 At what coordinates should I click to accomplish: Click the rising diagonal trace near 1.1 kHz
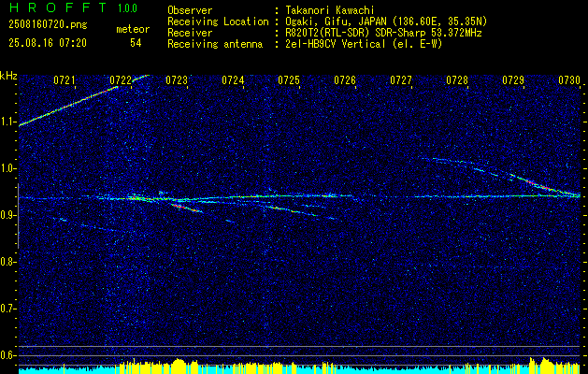(68, 106)
